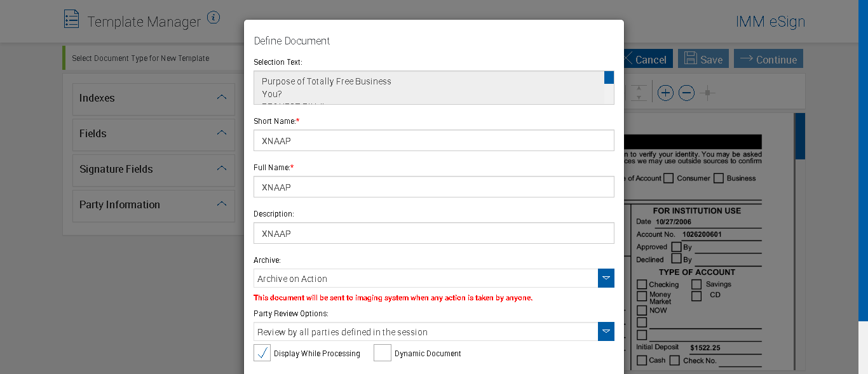
Task: Click the crosshair positioning icon in toolbar
Action: click(x=707, y=93)
